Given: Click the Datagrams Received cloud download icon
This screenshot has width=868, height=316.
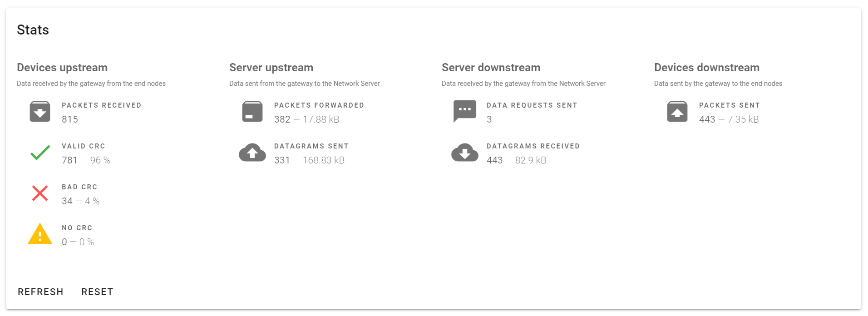Looking at the screenshot, I should [465, 153].
